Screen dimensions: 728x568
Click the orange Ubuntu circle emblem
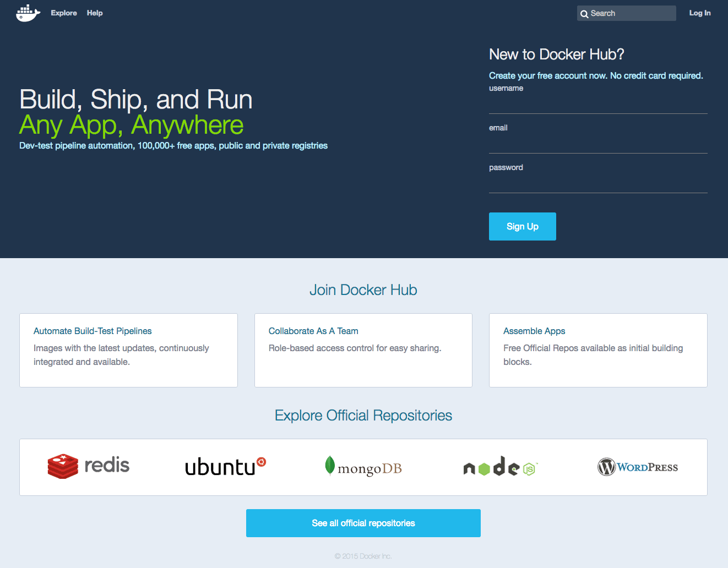pyautogui.click(x=261, y=461)
